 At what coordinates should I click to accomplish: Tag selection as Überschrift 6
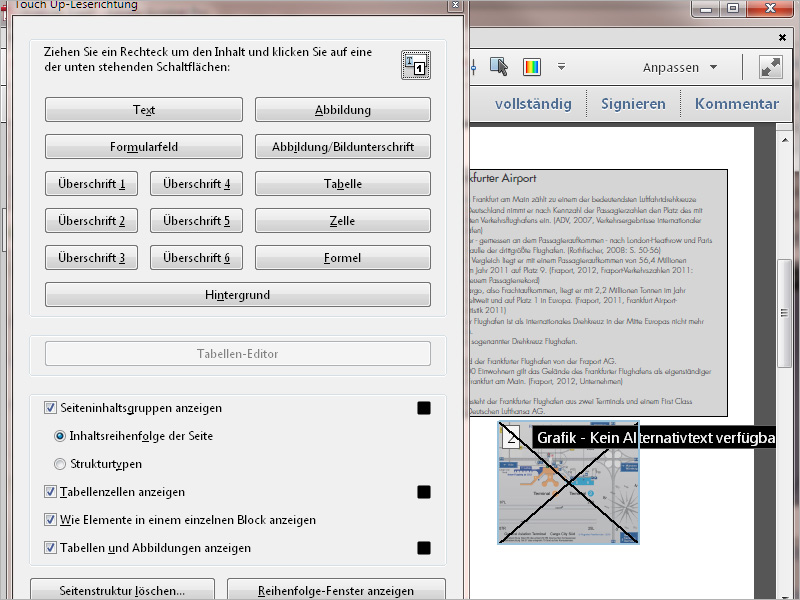pos(196,258)
